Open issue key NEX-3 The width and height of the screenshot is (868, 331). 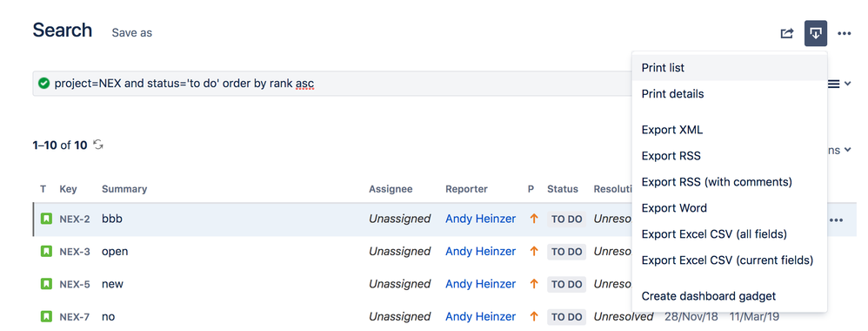[x=74, y=252]
